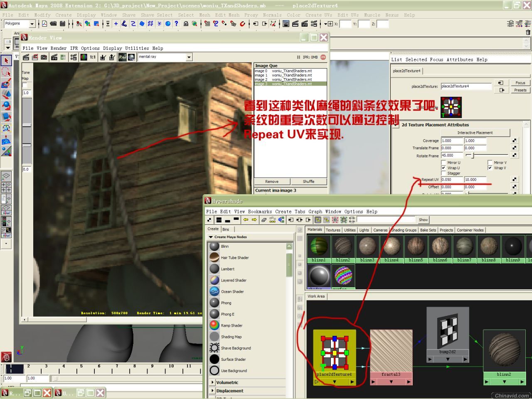
Task: Click the Show button in Hypershade
Action: tap(423, 220)
